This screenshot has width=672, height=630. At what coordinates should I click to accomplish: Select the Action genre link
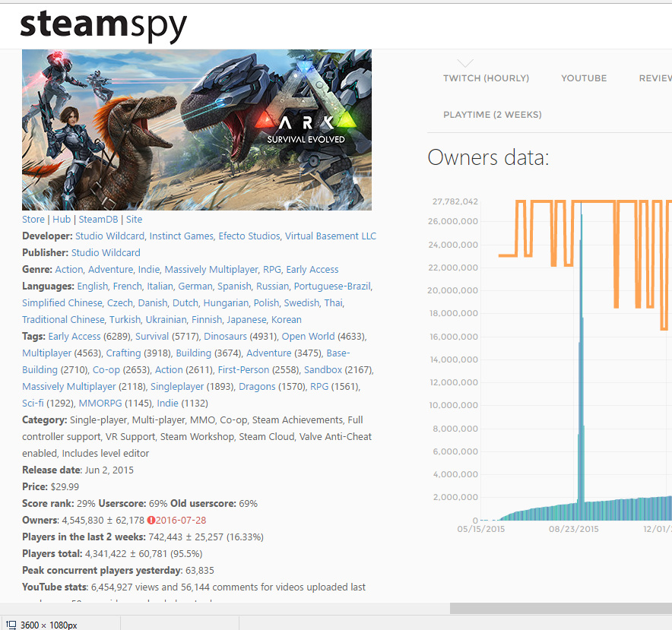pos(69,270)
